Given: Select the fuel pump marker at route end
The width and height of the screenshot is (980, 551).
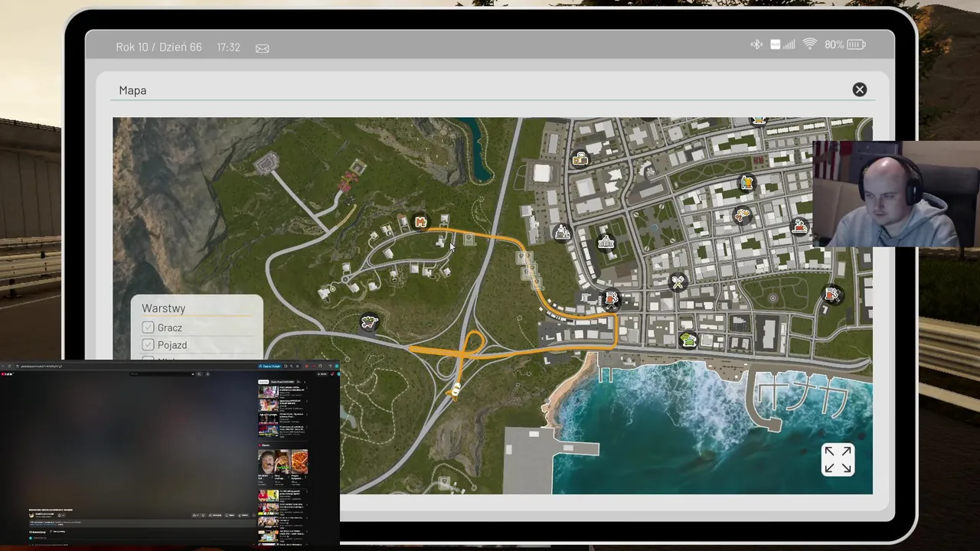Looking at the screenshot, I should click(611, 298).
